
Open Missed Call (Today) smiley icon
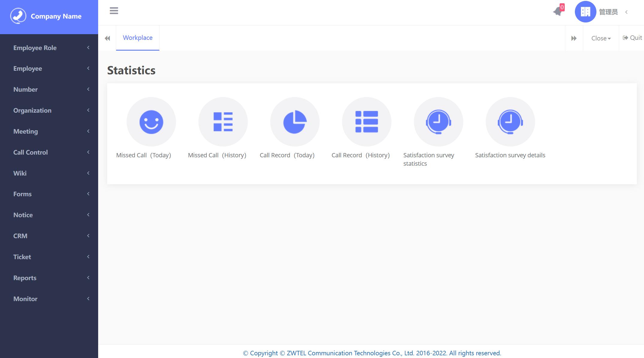point(151,122)
